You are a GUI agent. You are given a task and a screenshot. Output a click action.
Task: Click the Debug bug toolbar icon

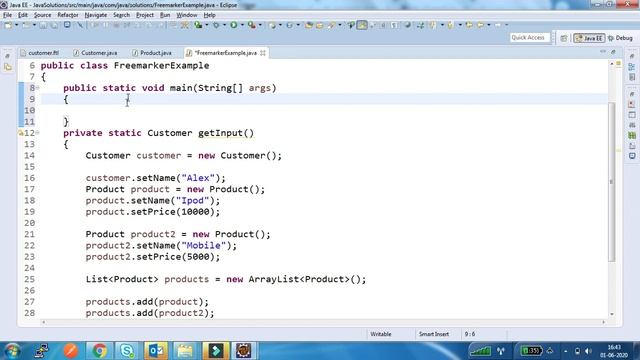216,25
